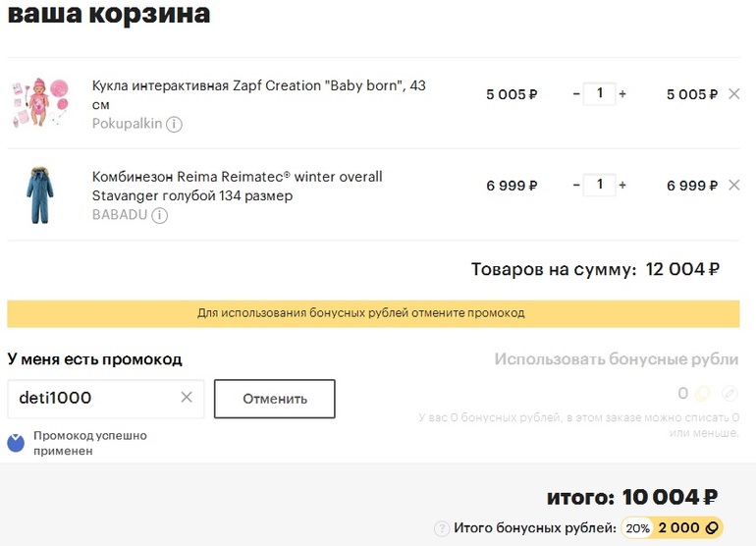Image resolution: width=756 pixels, height=546 pixels.
Task: Open the Baby born doll product title
Action: (259, 85)
